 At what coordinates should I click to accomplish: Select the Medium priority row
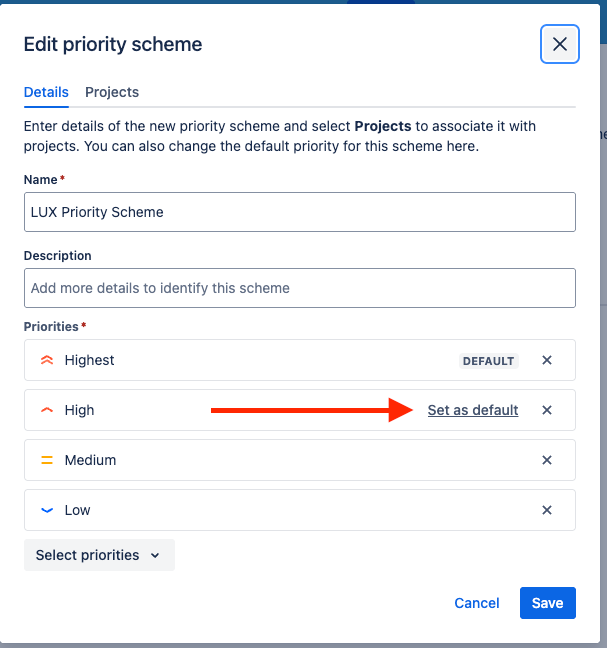300,460
